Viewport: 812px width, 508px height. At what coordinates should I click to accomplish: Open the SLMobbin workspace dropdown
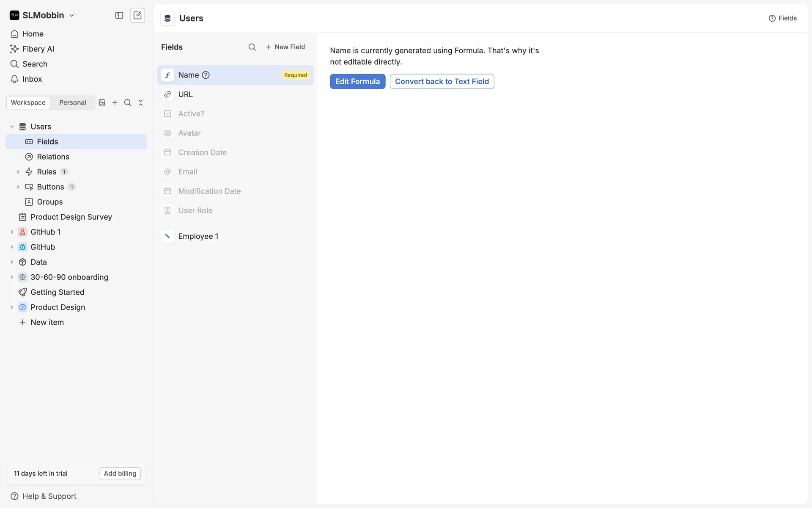click(x=71, y=15)
